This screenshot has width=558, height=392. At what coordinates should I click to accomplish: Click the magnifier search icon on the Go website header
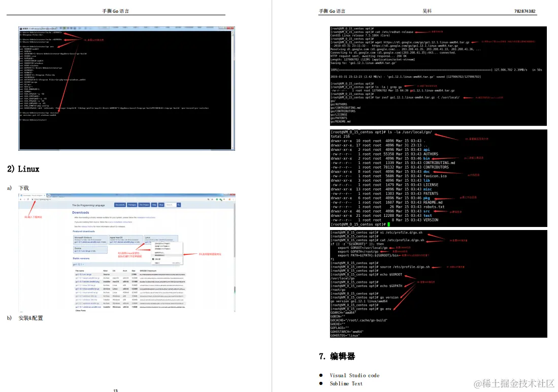[x=179, y=205]
